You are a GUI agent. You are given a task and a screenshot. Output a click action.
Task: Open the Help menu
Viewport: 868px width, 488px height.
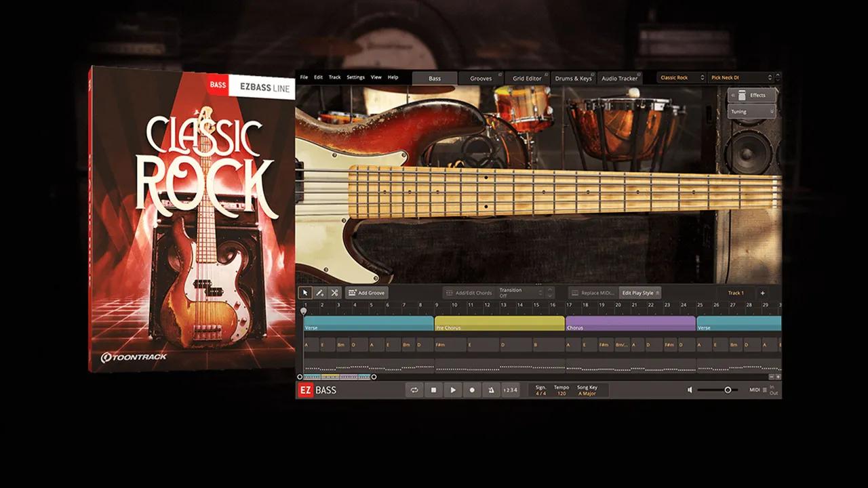(393, 77)
